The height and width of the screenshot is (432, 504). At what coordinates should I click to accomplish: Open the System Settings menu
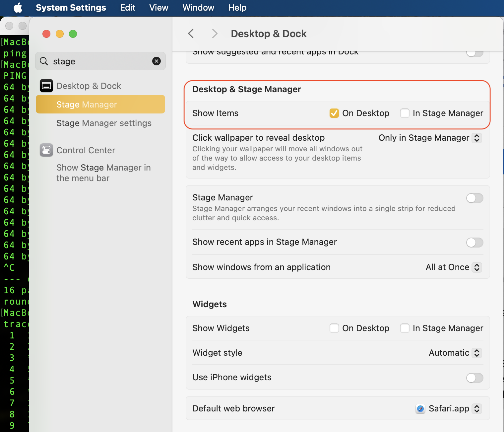[71, 8]
